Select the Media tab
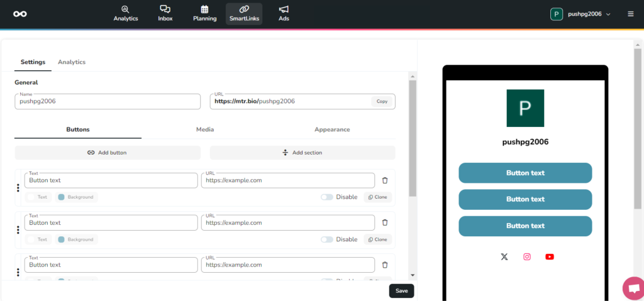Screen dimensions: 644x301 coord(205,129)
